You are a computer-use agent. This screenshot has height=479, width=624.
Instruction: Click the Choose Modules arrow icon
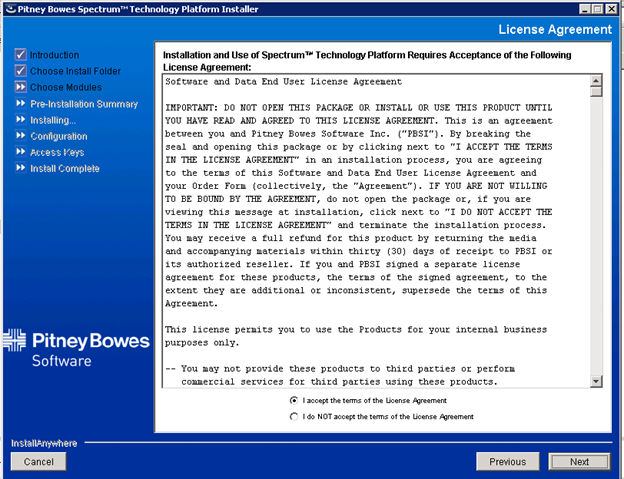point(20,88)
